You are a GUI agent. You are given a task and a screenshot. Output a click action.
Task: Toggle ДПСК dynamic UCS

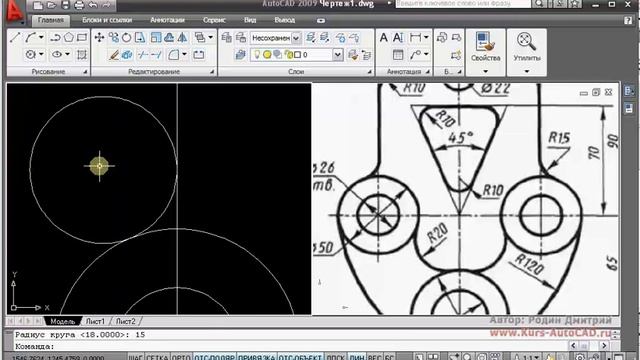(x=336, y=357)
